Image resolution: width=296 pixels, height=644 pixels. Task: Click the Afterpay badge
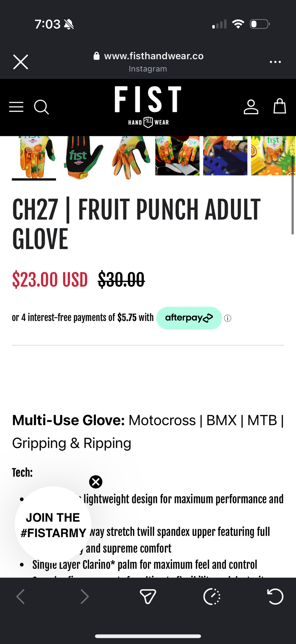[189, 318]
